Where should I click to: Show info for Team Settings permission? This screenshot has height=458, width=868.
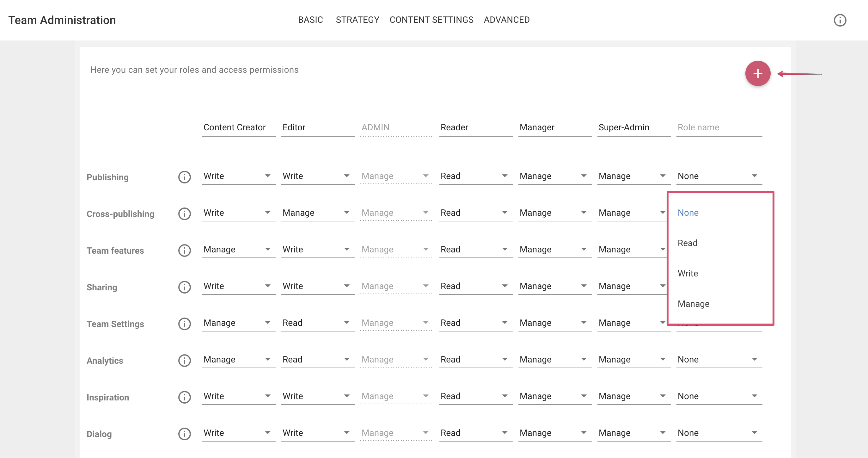[184, 324]
